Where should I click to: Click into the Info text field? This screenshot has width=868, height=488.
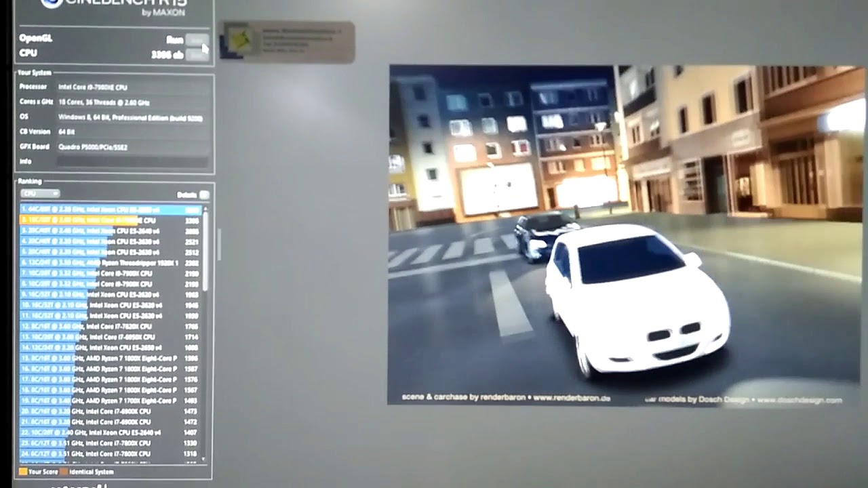[x=132, y=162]
